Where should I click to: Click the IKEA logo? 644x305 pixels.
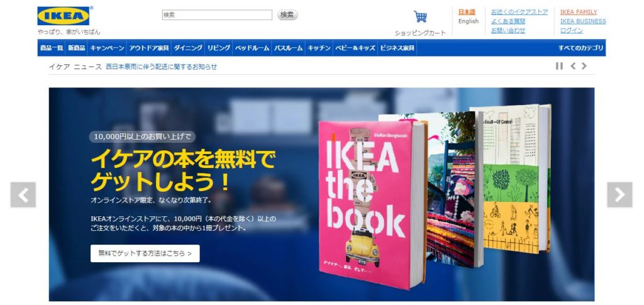click(x=64, y=16)
